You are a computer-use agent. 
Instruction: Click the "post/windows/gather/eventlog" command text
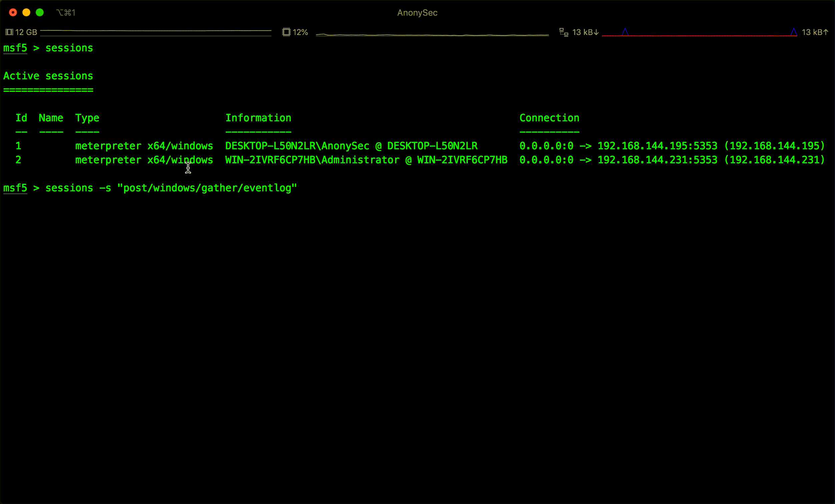tap(207, 188)
